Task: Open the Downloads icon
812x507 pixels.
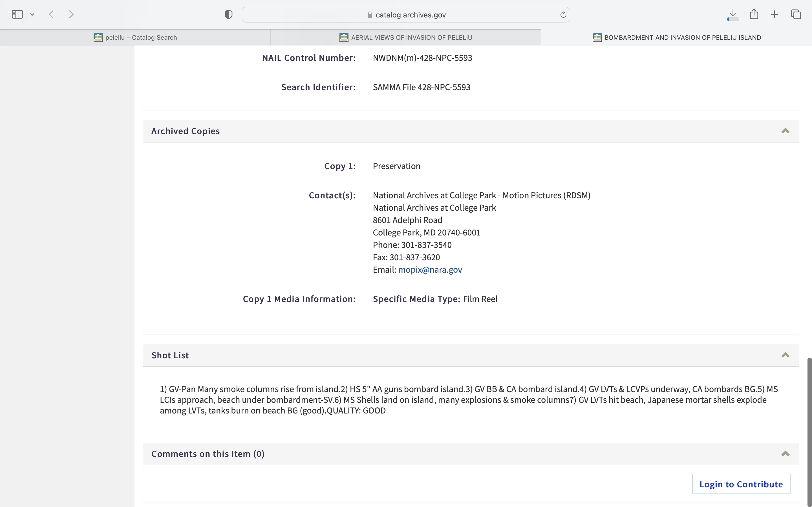Action: click(x=733, y=14)
